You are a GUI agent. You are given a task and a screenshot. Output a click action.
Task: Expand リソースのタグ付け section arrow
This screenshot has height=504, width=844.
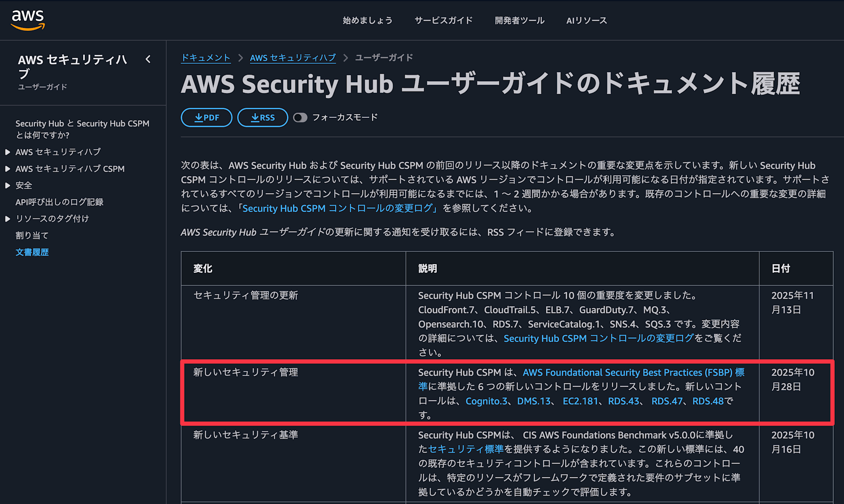point(8,219)
